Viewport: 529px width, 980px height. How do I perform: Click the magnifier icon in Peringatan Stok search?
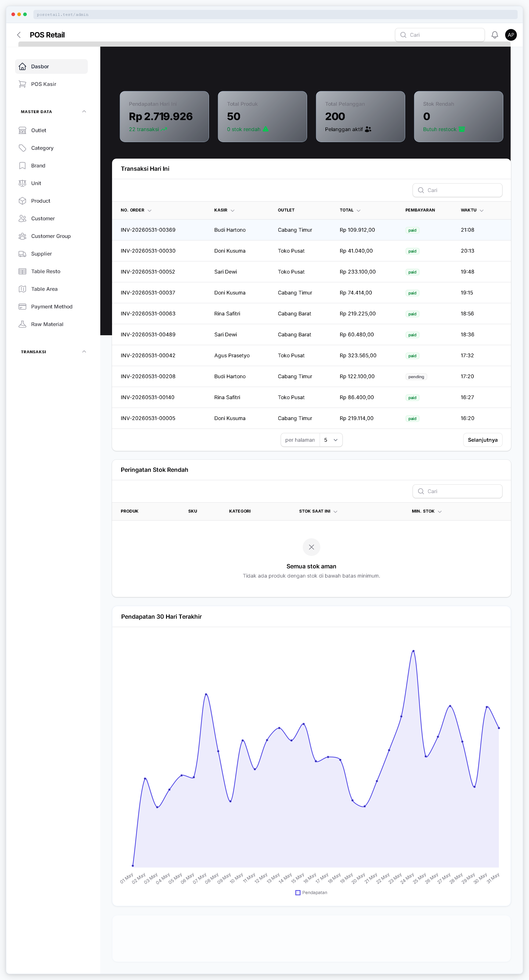(x=421, y=491)
